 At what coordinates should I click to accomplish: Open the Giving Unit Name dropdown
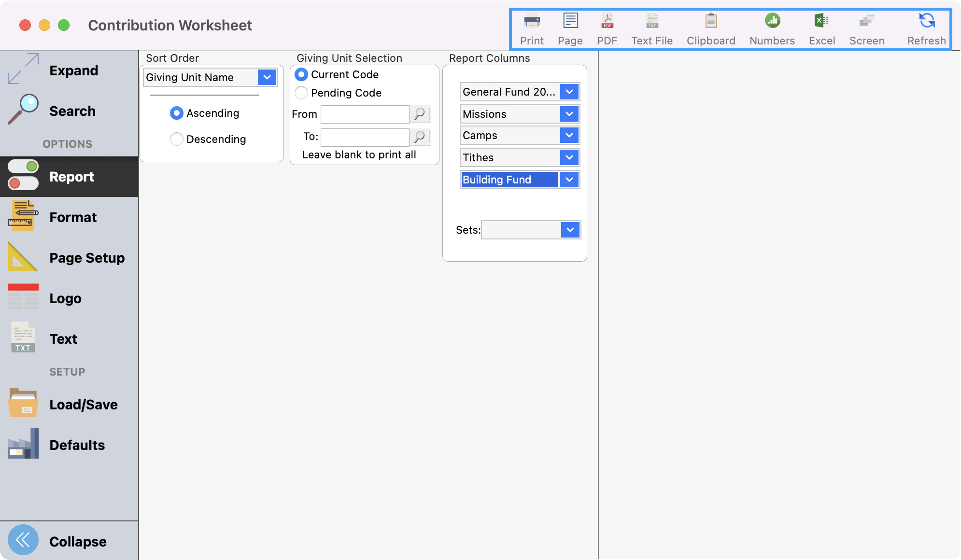coord(267,77)
